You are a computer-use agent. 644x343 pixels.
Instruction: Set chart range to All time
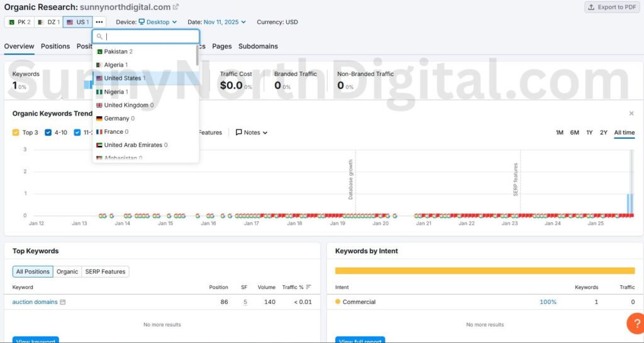pos(625,133)
